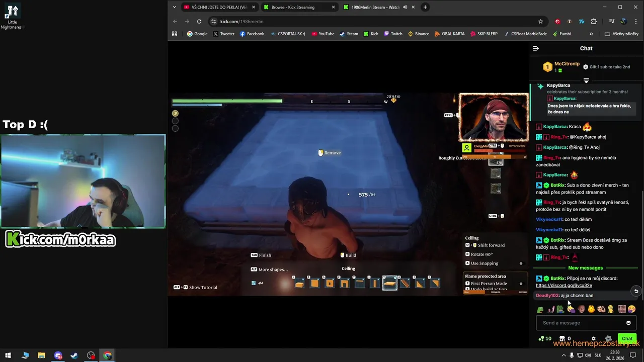
Task: Open More shapes in the build menu
Action: coord(270,269)
